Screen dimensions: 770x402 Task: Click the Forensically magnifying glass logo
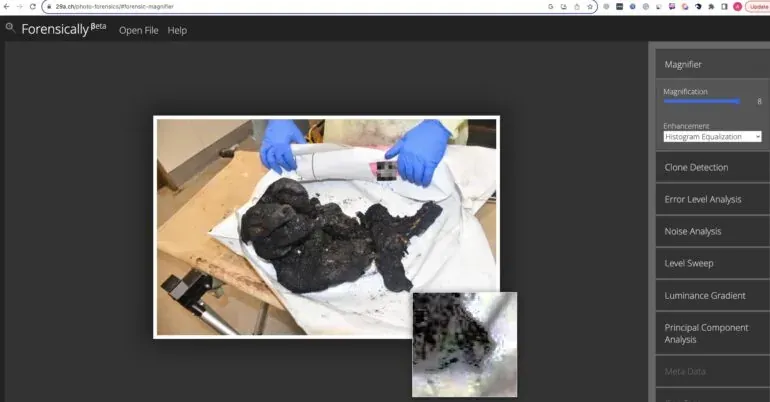[x=10, y=27]
